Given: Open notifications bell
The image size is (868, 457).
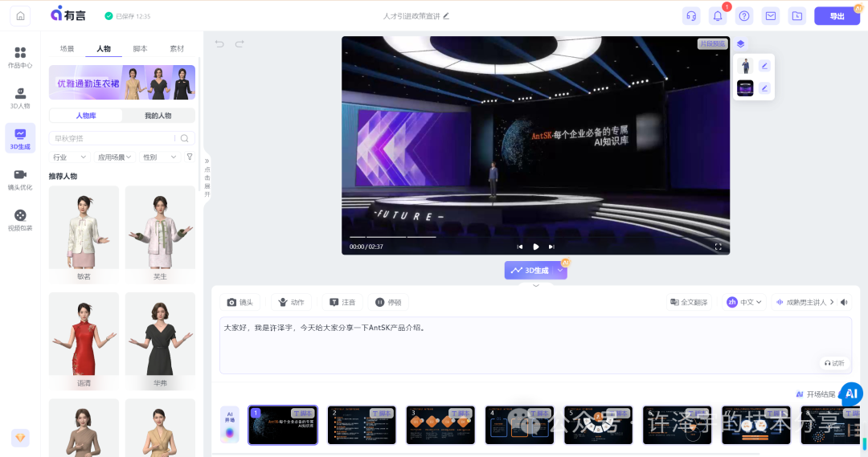Looking at the screenshot, I should tap(718, 16).
